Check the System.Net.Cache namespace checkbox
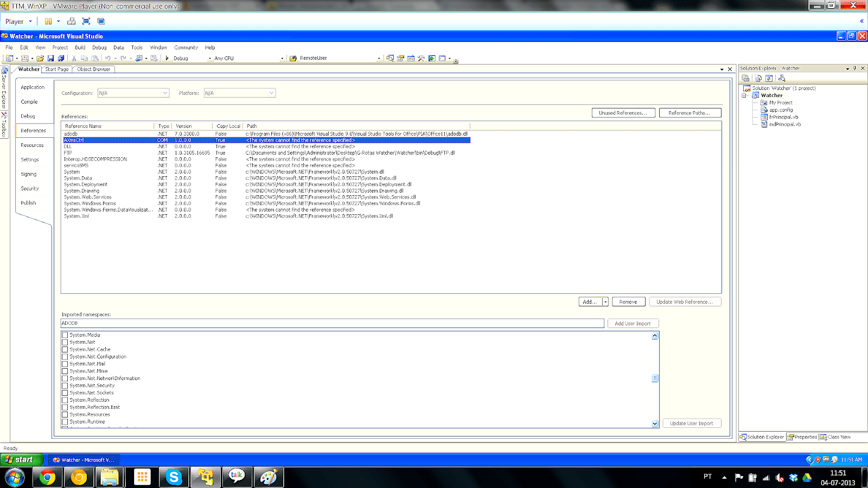 65,349
